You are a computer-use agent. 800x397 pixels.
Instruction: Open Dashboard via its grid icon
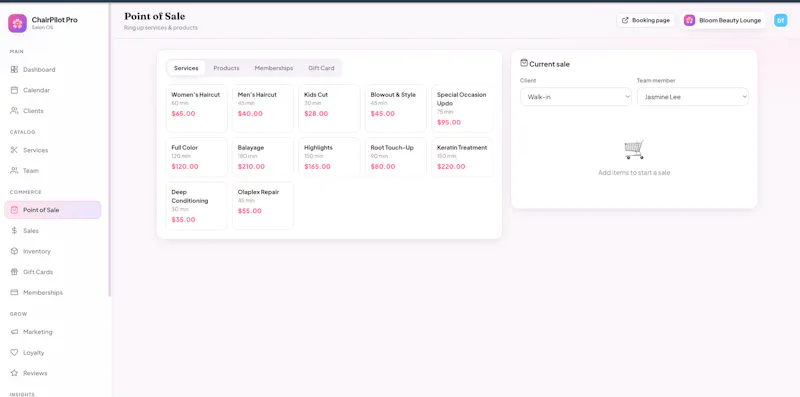pyautogui.click(x=14, y=69)
